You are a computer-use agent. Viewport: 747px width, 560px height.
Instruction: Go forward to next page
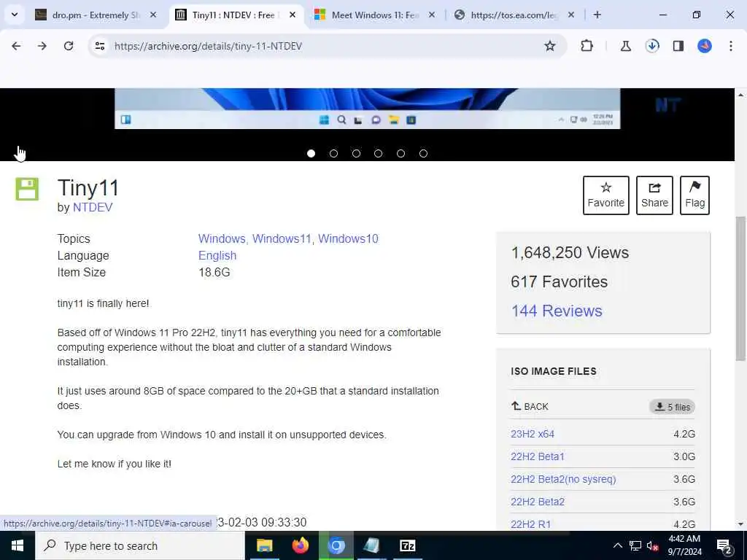coord(42,46)
